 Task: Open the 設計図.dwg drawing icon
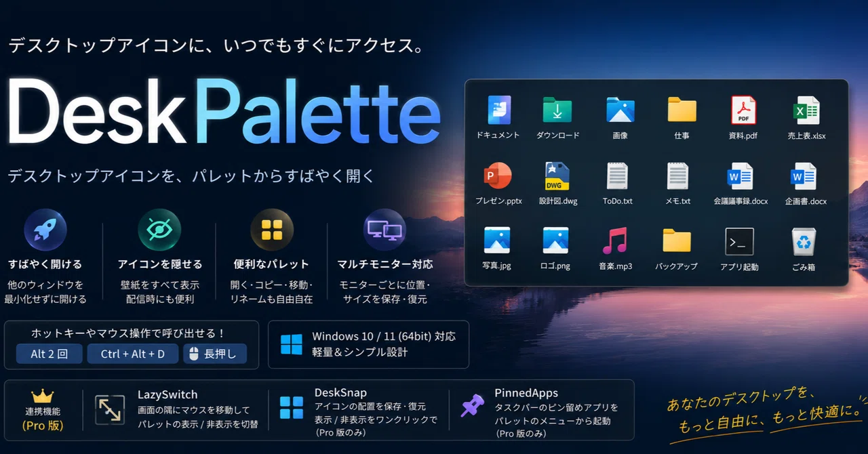(557, 176)
